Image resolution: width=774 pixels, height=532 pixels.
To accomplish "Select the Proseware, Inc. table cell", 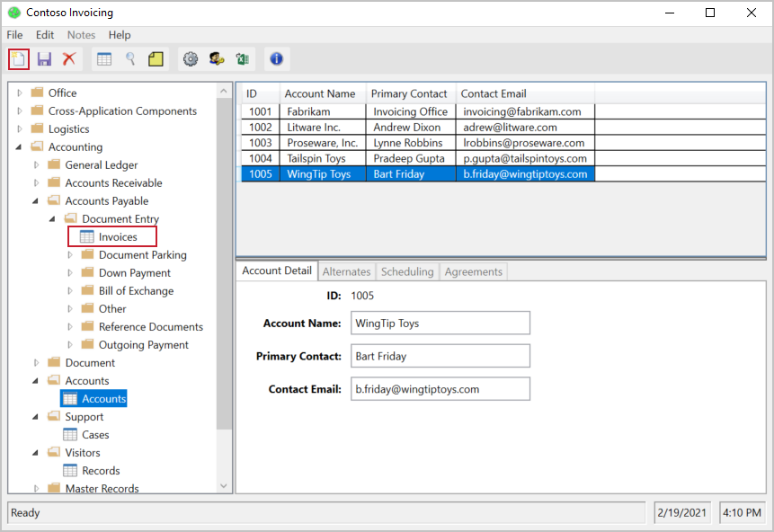I will click(x=323, y=143).
